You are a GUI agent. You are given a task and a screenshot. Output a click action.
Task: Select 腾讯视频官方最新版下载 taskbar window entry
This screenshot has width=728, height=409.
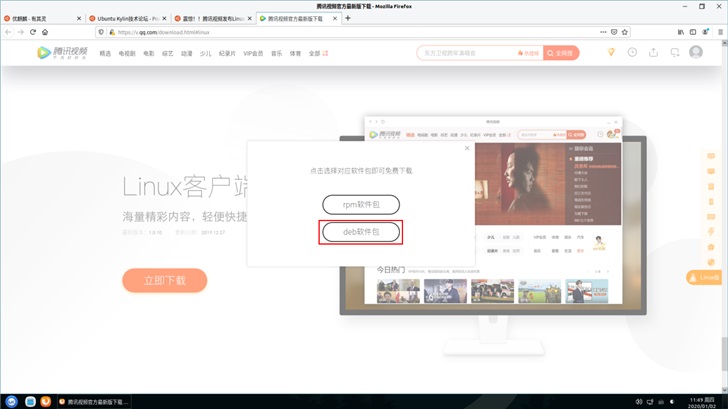94,402
